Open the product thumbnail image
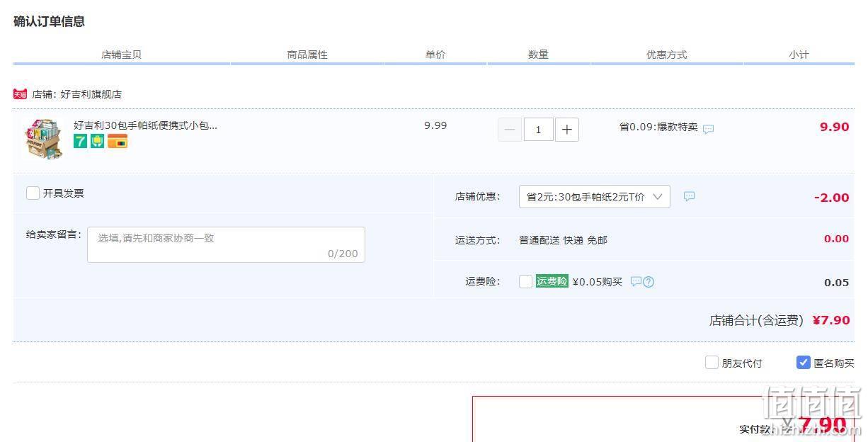 point(44,139)
